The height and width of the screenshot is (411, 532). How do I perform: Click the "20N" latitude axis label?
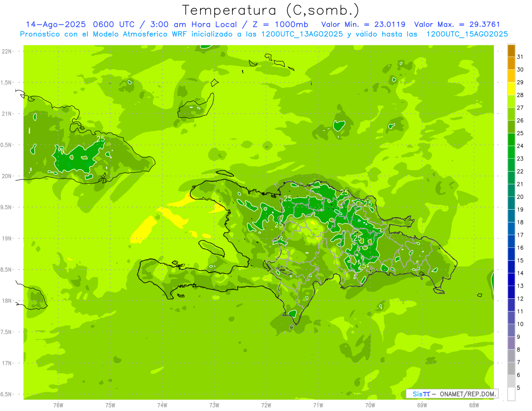pyautogui.click(x=7, y=176)
